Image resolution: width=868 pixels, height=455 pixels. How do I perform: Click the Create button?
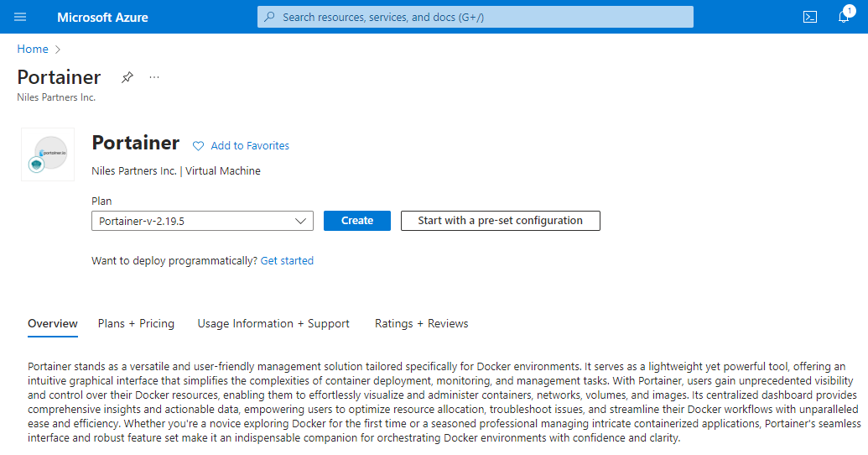coord(357,221)
